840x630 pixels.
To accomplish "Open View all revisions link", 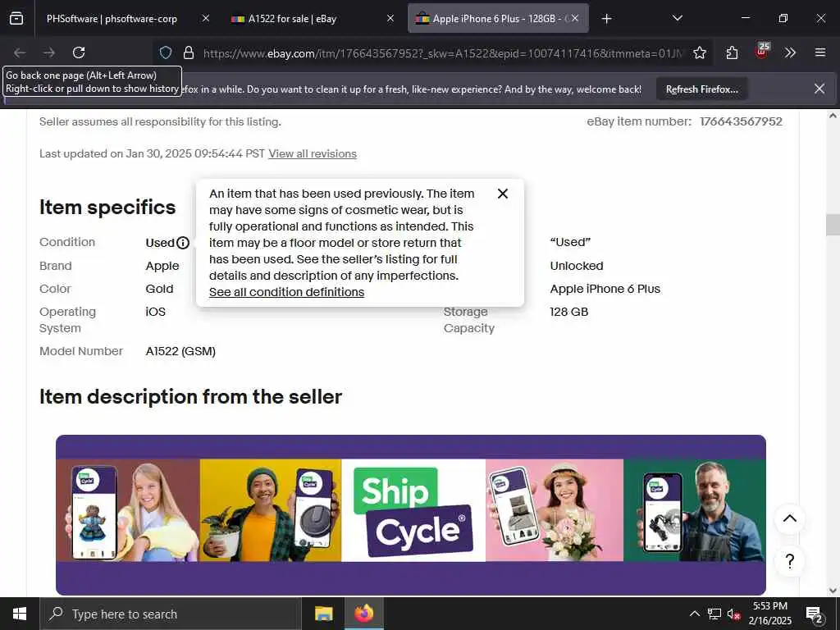I will pos(313,153).
